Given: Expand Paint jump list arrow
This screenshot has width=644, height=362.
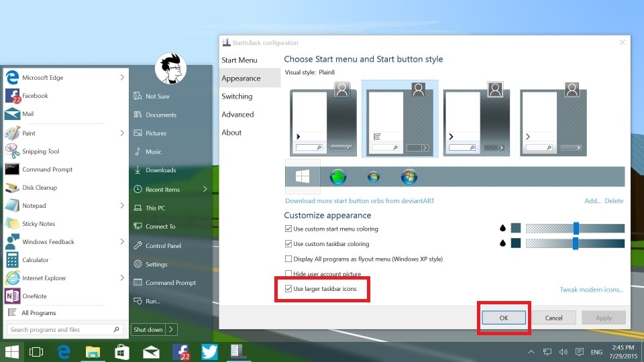Looking at the screenshot, I should (x=122, y=133).
